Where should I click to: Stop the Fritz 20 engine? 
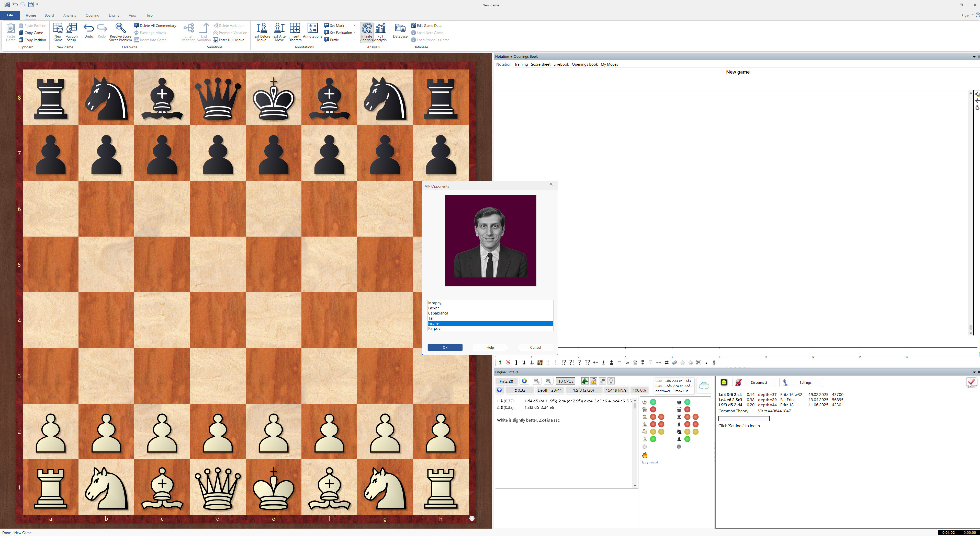pyautogui.click(x=524, y=380)
